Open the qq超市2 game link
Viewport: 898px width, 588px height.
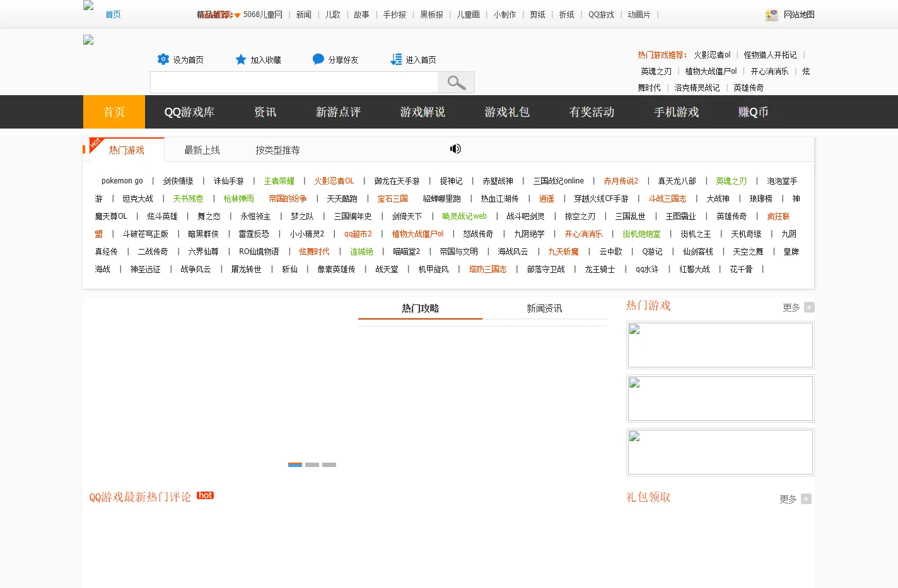click(358, 234)
